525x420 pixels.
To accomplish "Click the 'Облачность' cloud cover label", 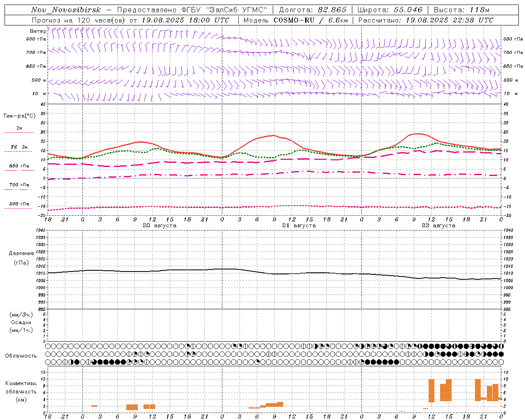I will pyautogui.click(x=21, y=356).
